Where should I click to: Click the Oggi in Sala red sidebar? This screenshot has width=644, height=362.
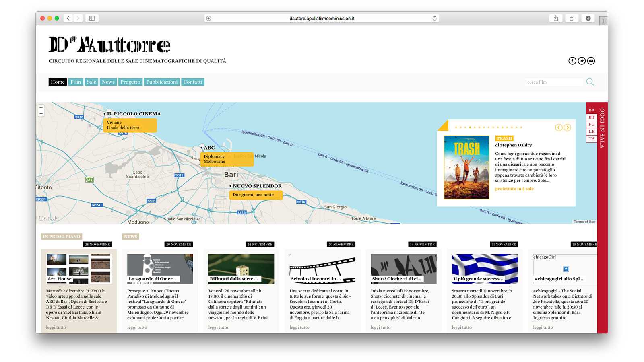click(602, 217)
